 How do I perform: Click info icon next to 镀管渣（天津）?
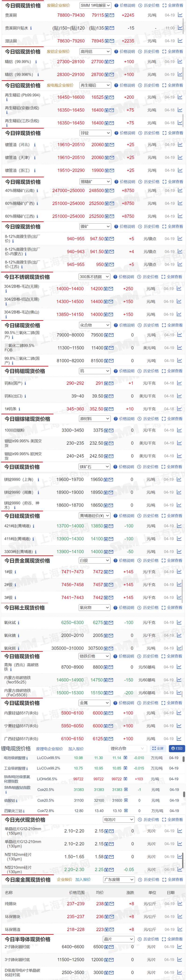click(x=35, y=158)
